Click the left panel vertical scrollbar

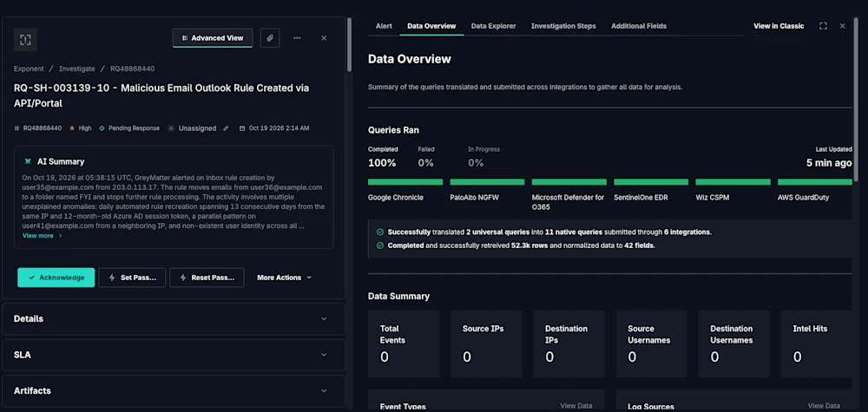coord(349,44)
